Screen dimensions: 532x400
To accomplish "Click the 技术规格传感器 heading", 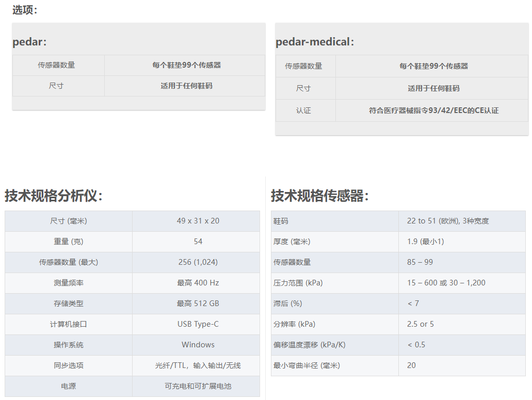I will tap(320, 196).
